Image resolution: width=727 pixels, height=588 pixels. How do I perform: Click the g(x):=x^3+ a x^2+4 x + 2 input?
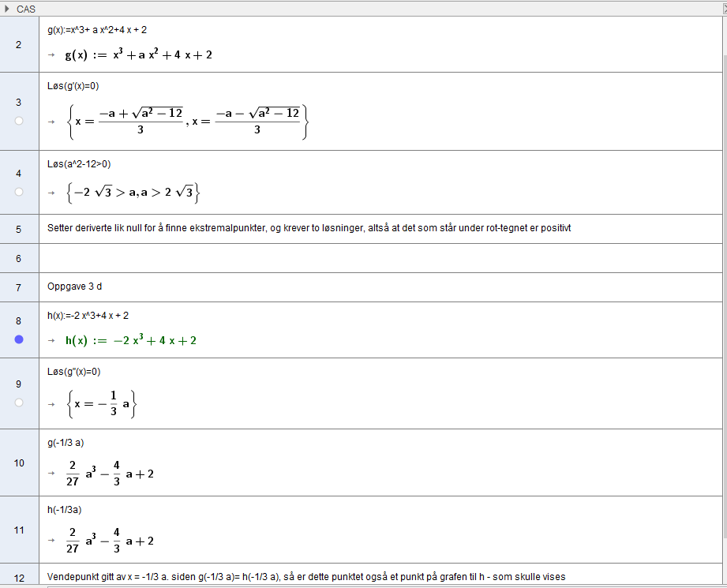pos(97,30)
